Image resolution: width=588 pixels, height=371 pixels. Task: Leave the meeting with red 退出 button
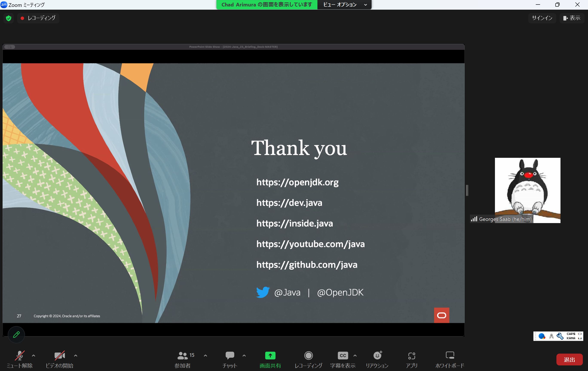[570, 360]
